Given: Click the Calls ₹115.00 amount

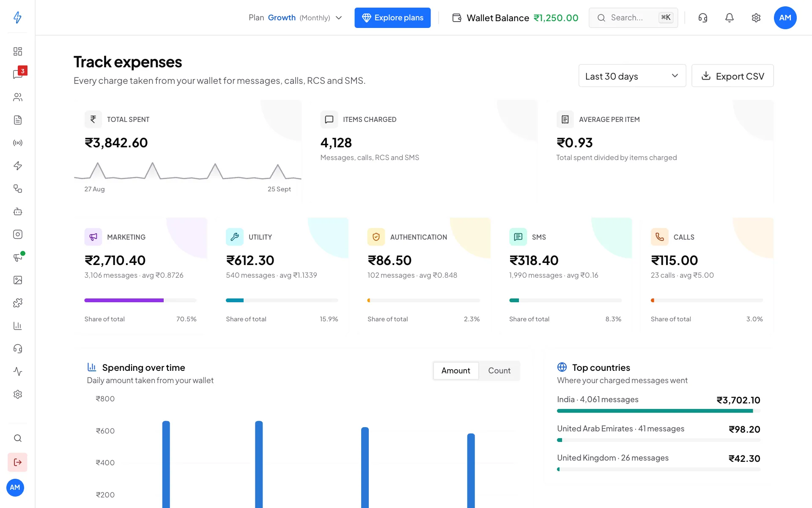Looking at the screenshot, I should 674,260.
